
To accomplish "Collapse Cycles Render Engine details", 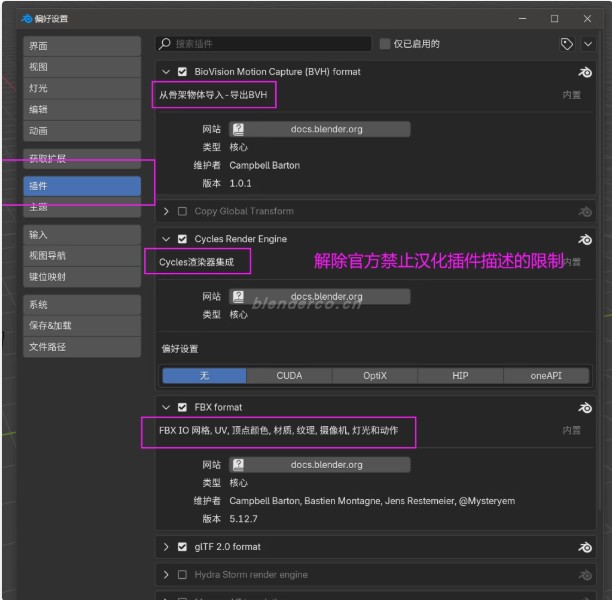I will [x=166, y=239].
